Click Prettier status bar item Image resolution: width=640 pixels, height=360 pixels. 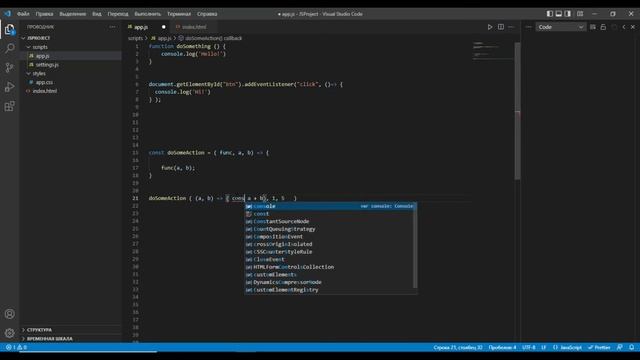(x=599, y=347)
